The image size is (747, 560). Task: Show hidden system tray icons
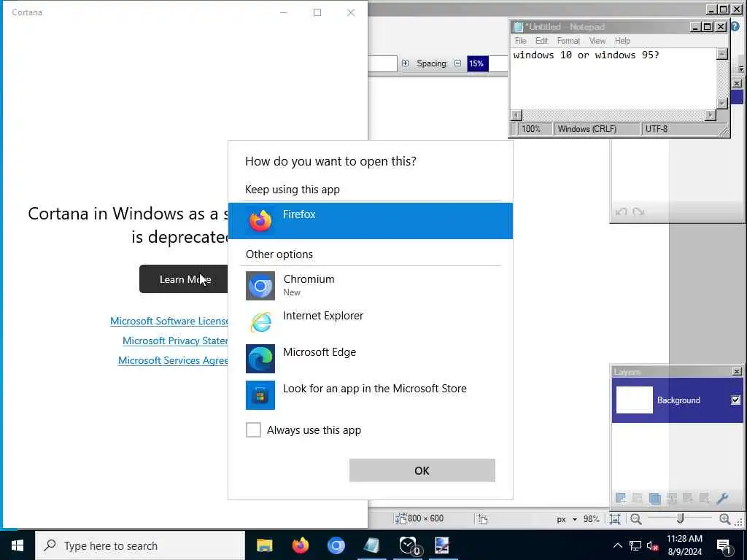617,545
